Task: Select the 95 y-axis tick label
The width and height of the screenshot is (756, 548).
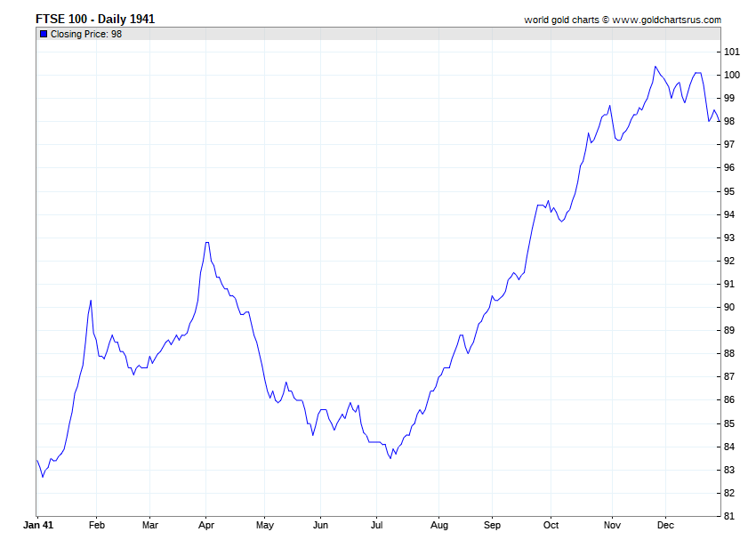Action: (x=729, y=191)
